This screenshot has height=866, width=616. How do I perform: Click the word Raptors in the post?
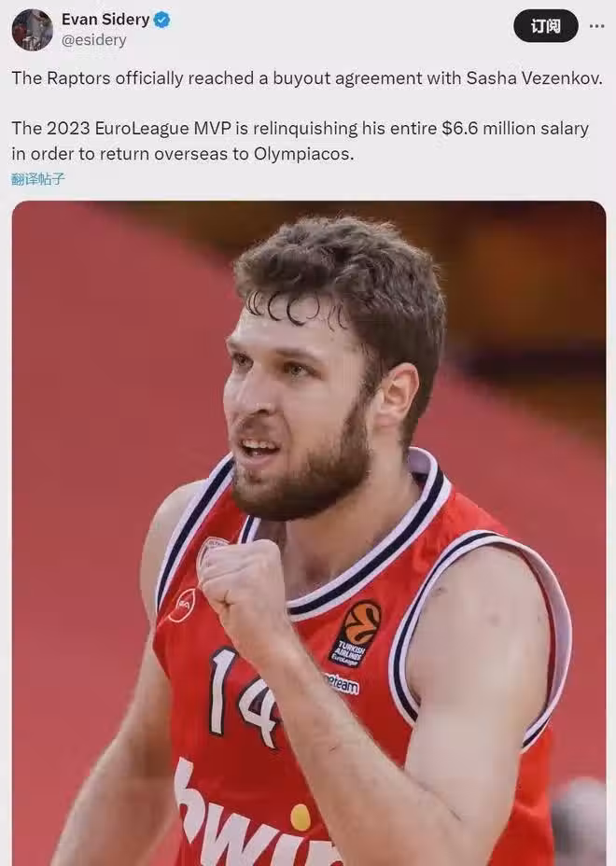(x=78, y=77)
